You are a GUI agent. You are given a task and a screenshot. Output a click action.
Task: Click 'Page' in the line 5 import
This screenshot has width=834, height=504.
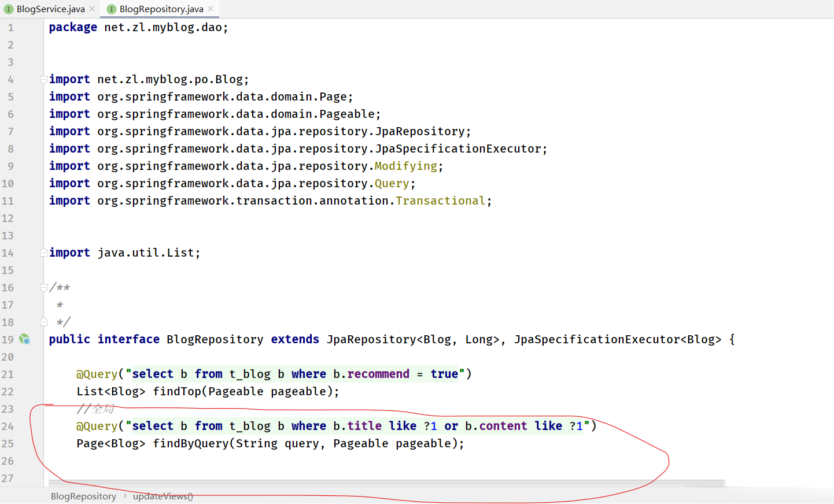click(x=333, y=97)
